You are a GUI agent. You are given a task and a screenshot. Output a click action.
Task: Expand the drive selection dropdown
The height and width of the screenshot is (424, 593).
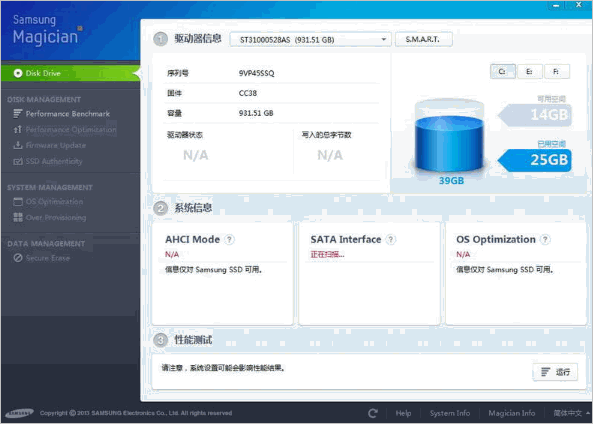[x=310, y=39]
